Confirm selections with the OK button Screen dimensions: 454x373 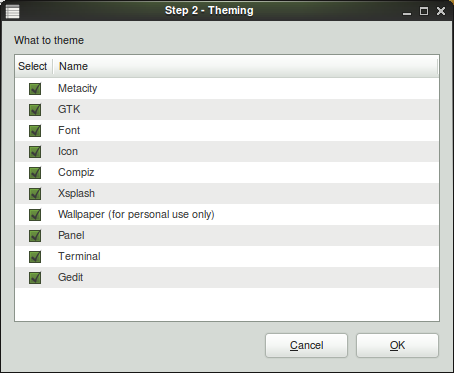click(397, 345)
